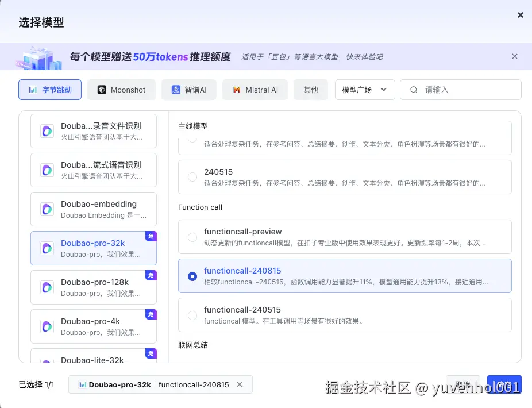Viewport: 532px width, 408px height.
Task: Click the functioncall-240515 version title
Action: (x=242, y=310)
